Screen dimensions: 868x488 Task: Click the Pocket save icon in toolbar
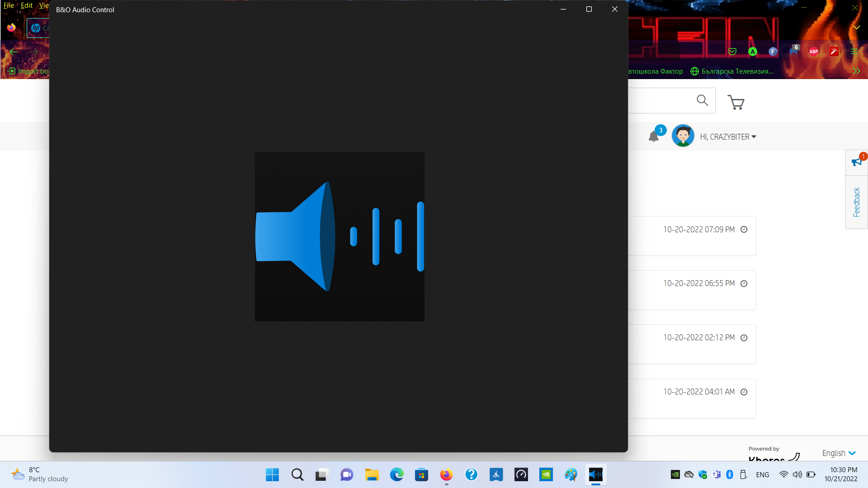pyautogui.click(x=732, y=52)
